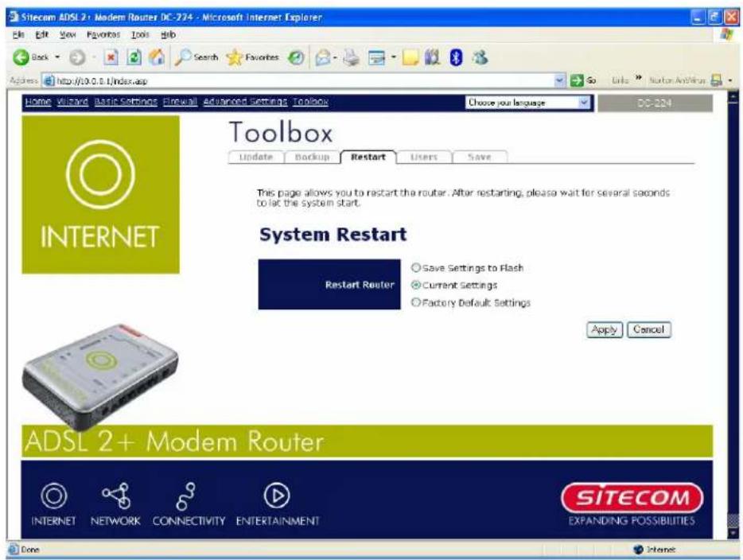The image size is (743, 560).
Task: Switch to the Save tab
Action: click(x=480, y=157)
